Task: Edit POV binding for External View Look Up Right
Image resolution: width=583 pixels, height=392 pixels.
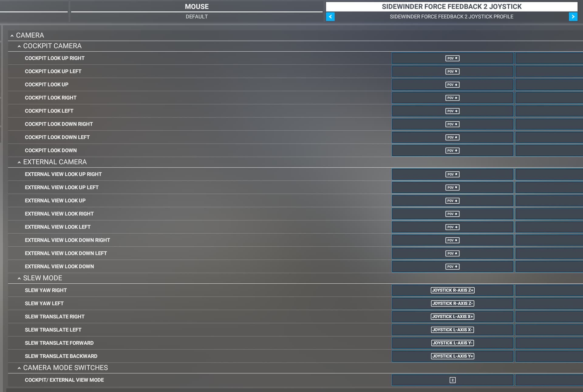Action: pyautogui.click(x=452, y=174)
